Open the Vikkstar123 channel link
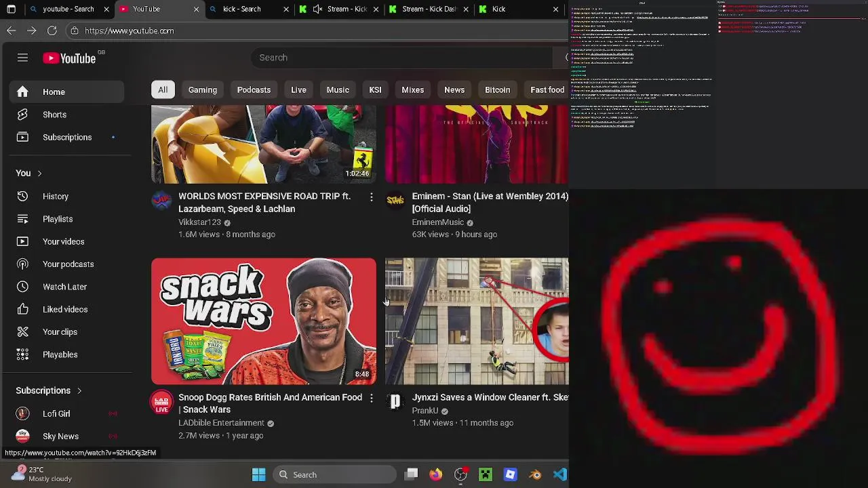The width and height of the screenshot is (868, 488). click(x=199, y=222)
